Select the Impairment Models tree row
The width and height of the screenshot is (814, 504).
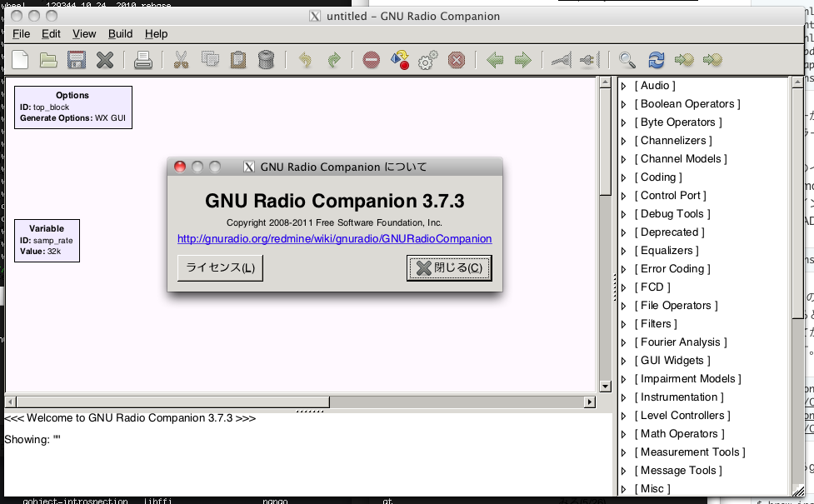click(x=705, y=379)
